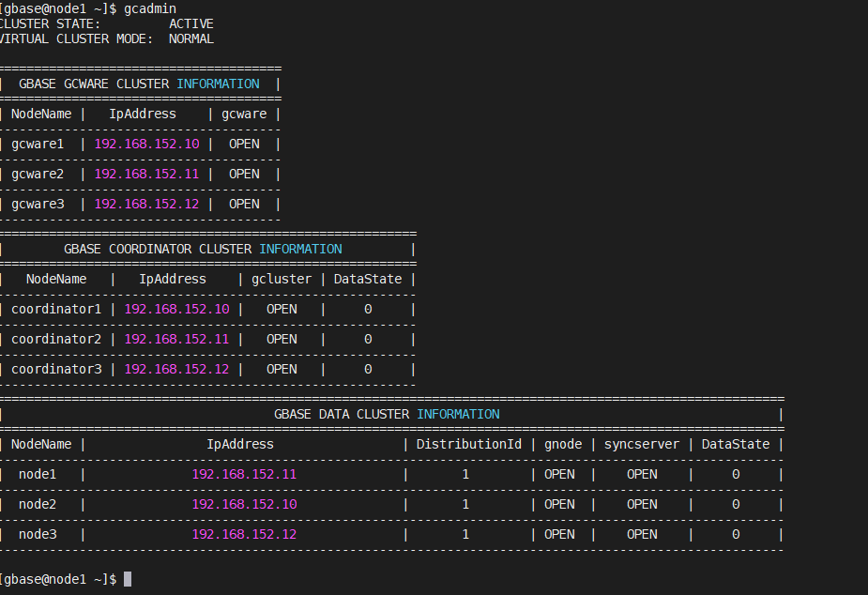
Task: Click OPEN gcluster status for coordinator2
Action: 282,339
